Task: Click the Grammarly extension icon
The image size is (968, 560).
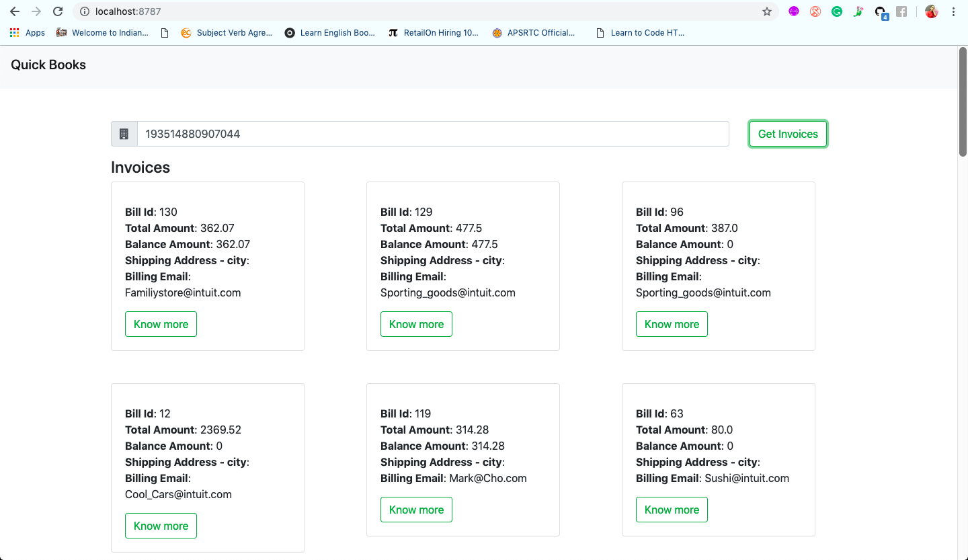Action: point(837,11)
